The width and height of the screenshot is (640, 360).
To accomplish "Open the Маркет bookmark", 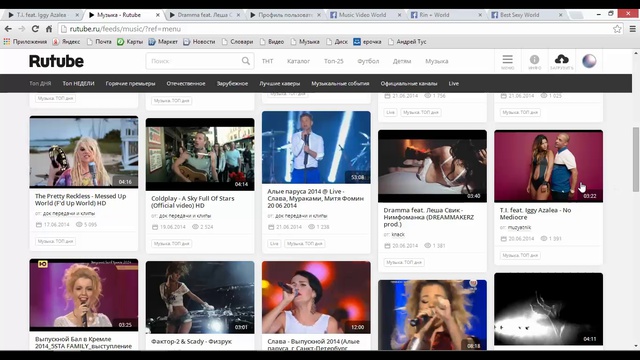I will pos(163,42).
